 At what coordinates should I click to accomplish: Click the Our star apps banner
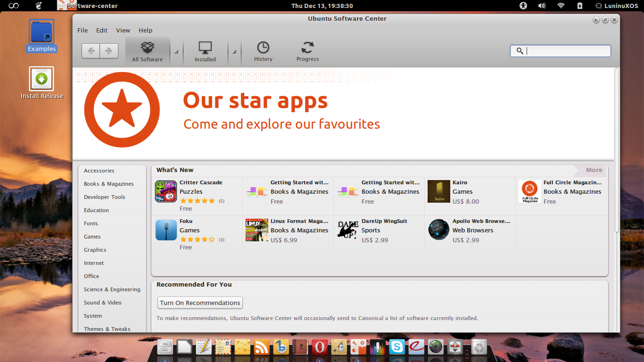(x=343, y=114)
